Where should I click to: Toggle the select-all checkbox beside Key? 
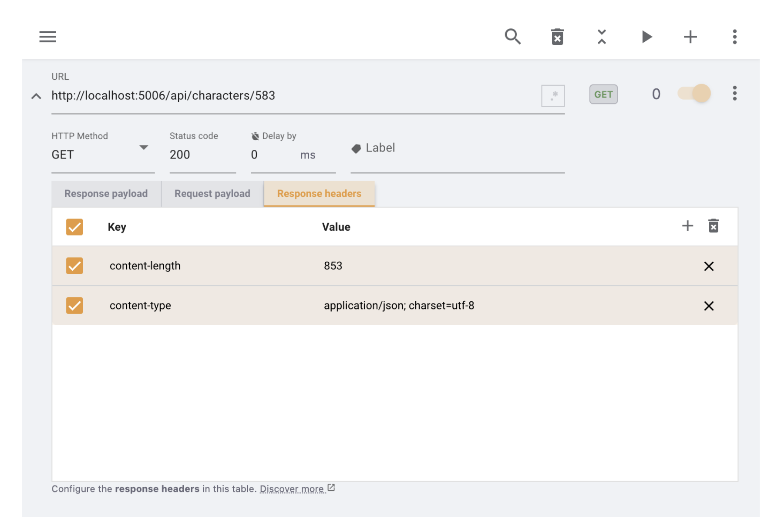click(x=74, y=227)
